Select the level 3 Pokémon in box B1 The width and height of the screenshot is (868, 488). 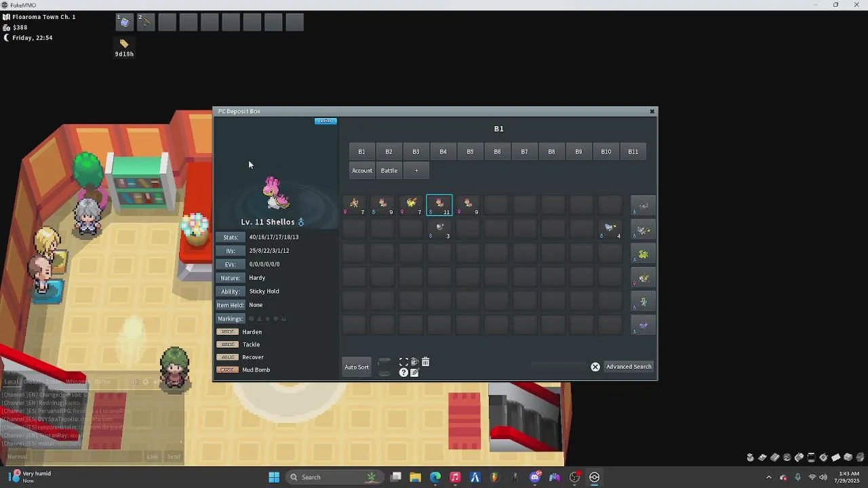439,229
